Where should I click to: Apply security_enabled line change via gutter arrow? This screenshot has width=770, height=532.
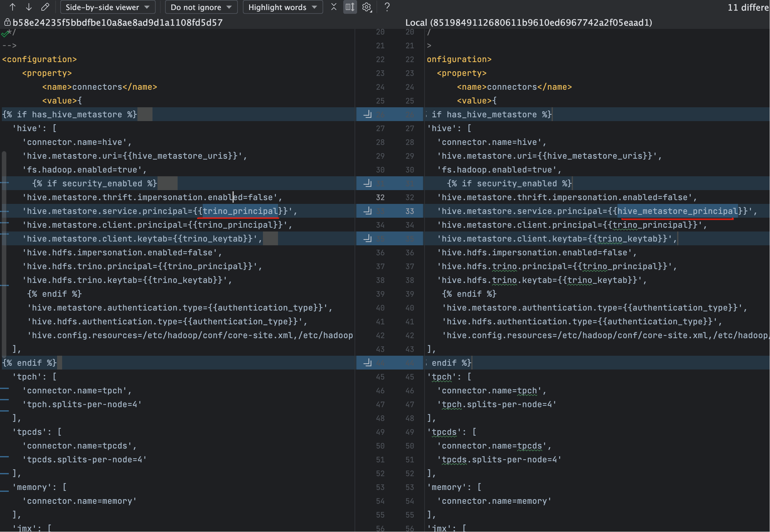[367, 183]
